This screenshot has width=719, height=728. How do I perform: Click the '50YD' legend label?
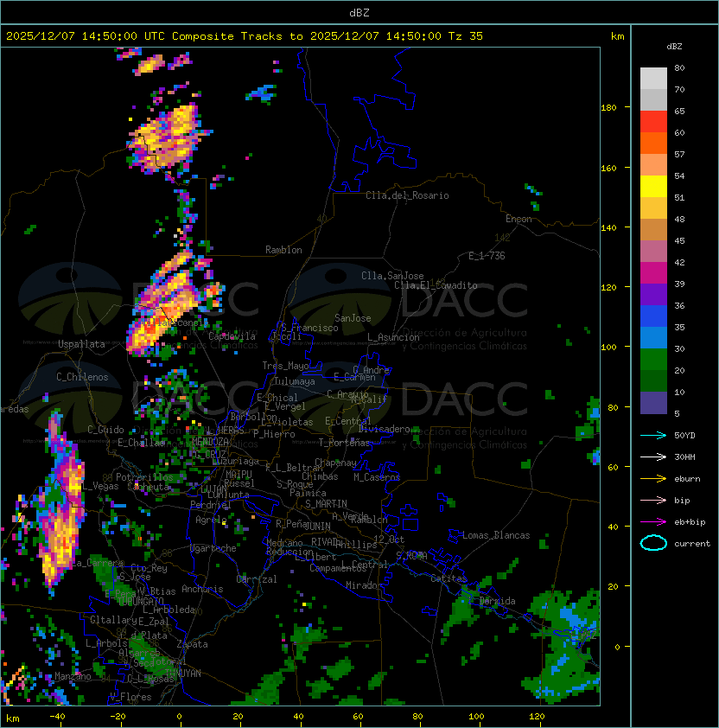(x=684, y=436)
